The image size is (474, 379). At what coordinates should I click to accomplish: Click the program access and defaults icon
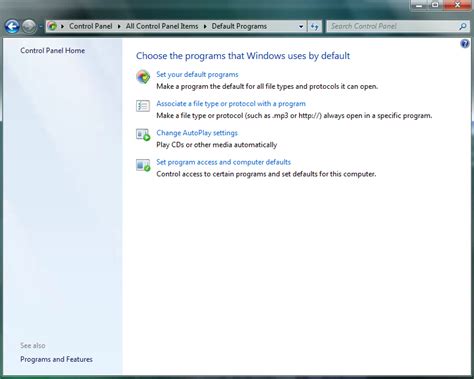pyautogui.click(x=143, y=165)
